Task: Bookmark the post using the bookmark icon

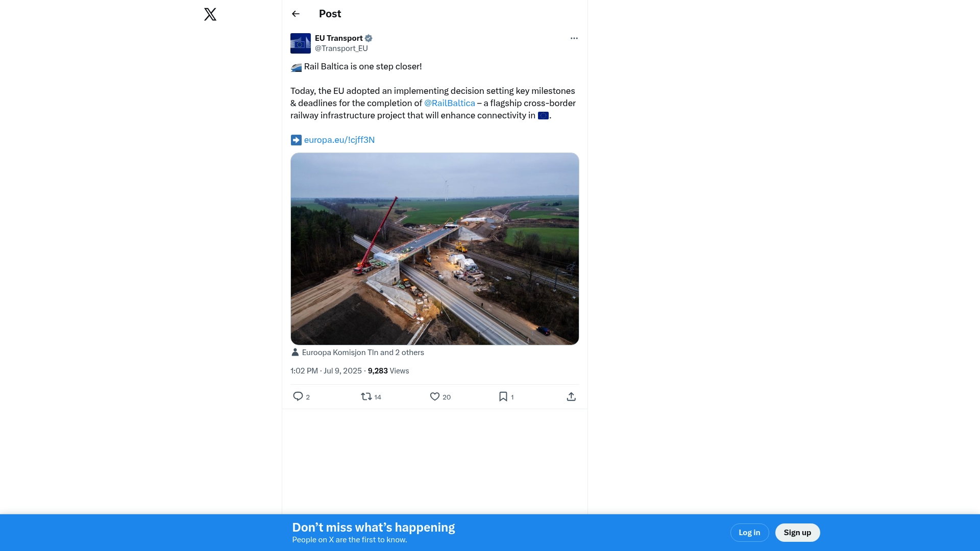Action: point(503,396)
